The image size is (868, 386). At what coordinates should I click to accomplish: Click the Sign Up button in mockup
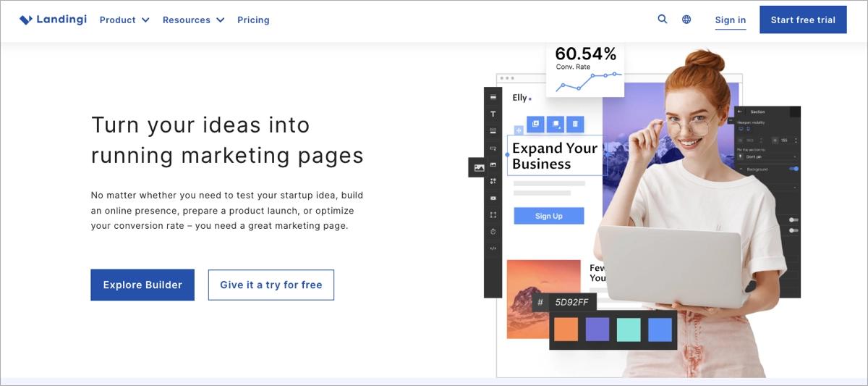coord(549,216)
